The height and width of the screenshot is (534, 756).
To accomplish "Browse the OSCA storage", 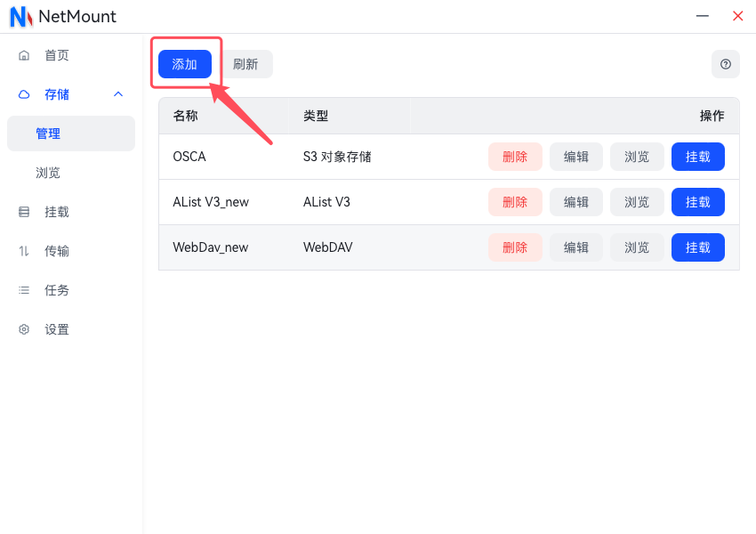I will tap(637, 157).
